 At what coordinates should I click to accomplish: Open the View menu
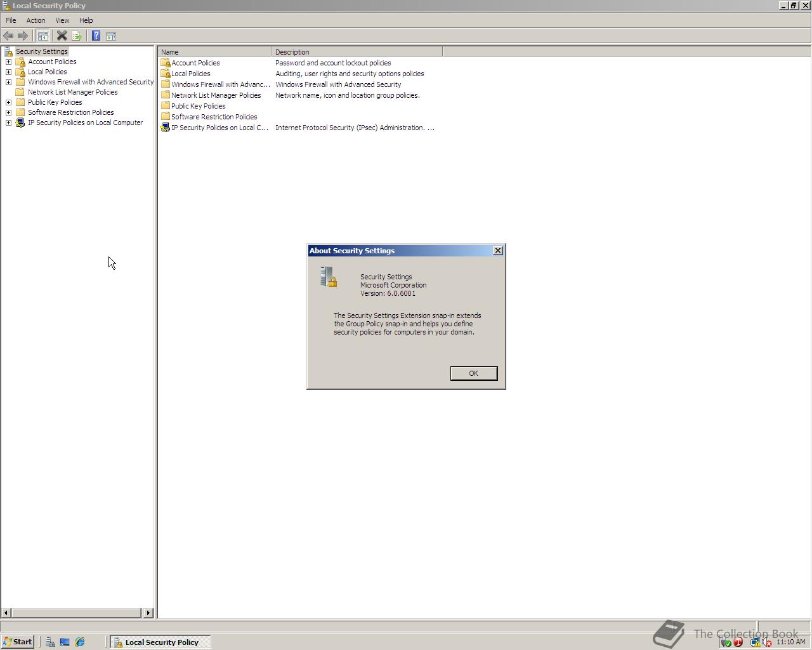click(62, 20)
